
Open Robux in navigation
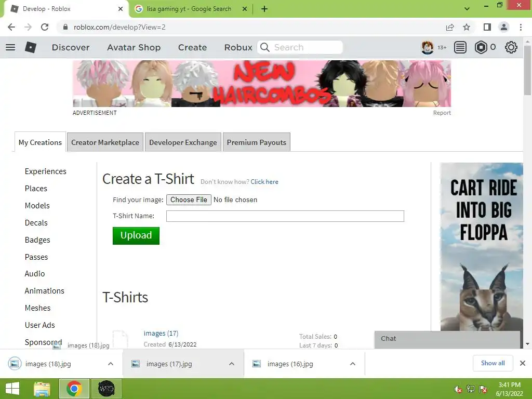(x=238, y=47)
